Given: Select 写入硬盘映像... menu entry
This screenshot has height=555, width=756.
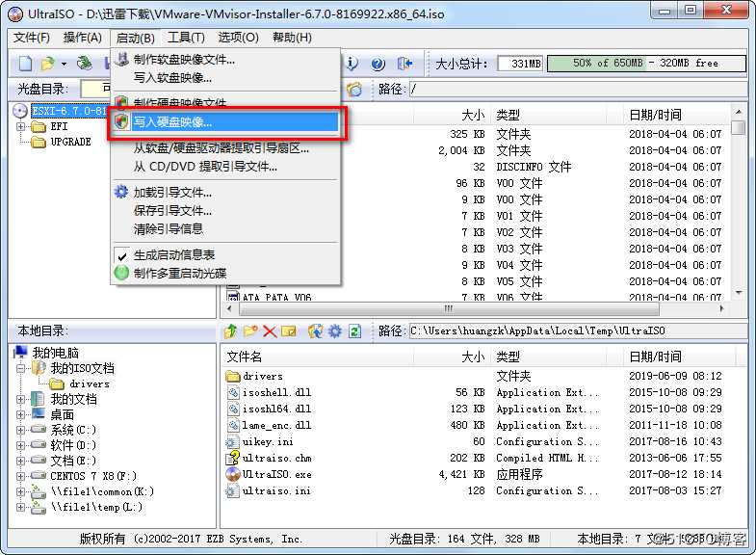Looking at the screenshot, I should (225, 122).
